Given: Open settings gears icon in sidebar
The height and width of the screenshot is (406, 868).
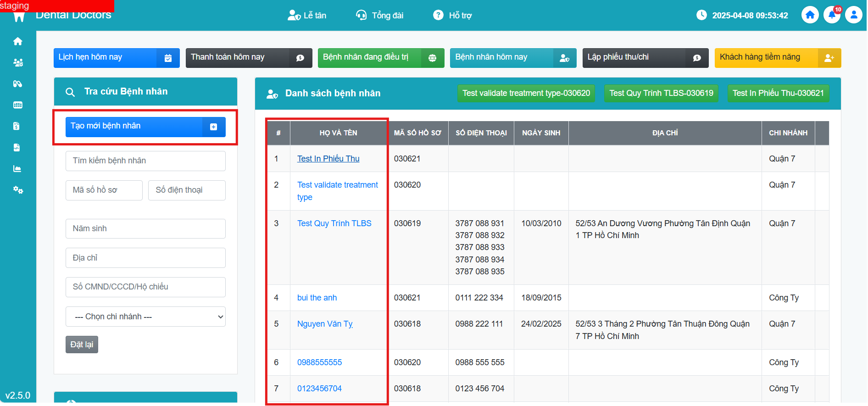Looking at the screenshot, I should pos(18,190).
